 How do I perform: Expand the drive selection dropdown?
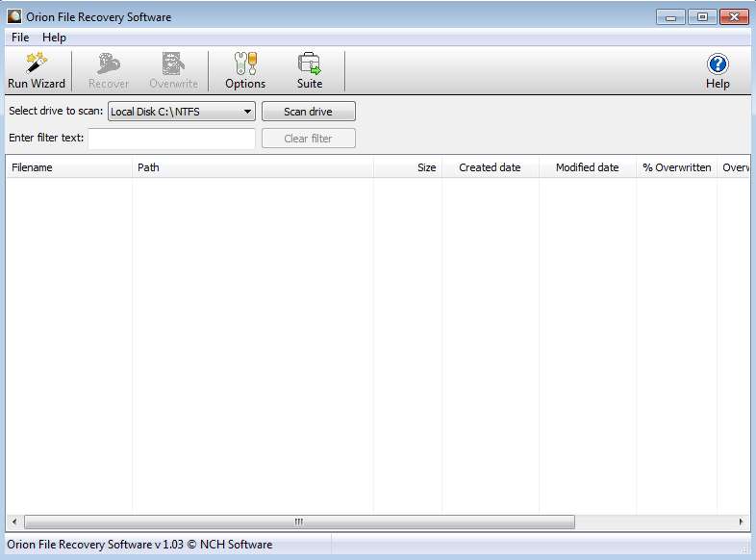[181, 112]
